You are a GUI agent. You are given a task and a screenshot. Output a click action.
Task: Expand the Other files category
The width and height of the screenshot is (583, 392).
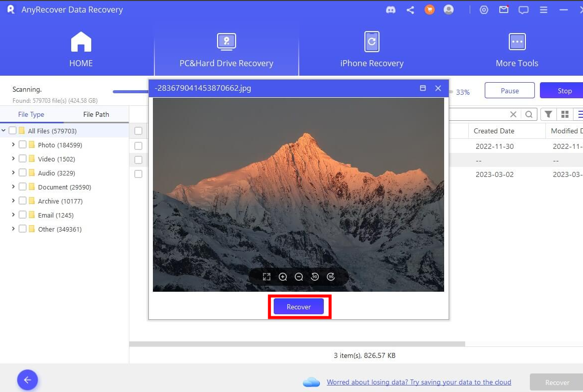point(13,229)
